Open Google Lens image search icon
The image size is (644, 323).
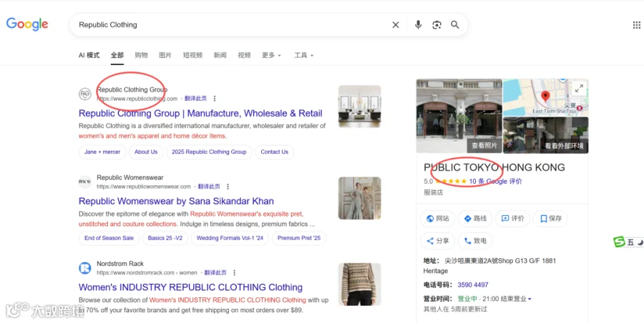[436, 25]
